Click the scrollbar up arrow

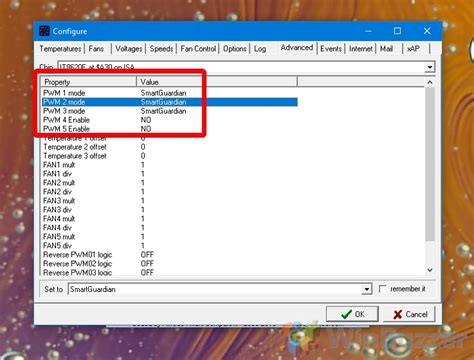(430, 82)
